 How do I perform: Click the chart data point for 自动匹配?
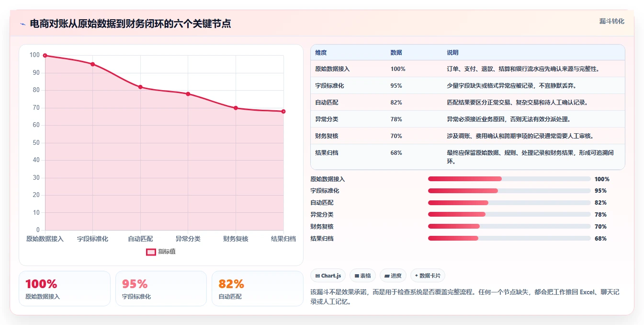[x=140, y=87]
